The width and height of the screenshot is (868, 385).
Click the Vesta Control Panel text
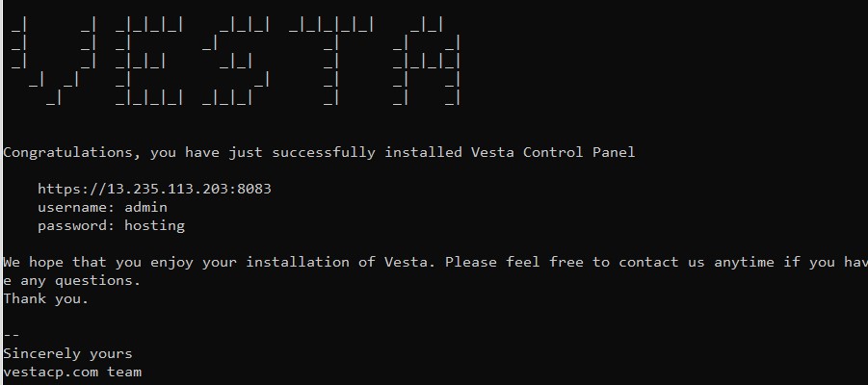pyautogui.click(x=552, y=152)
